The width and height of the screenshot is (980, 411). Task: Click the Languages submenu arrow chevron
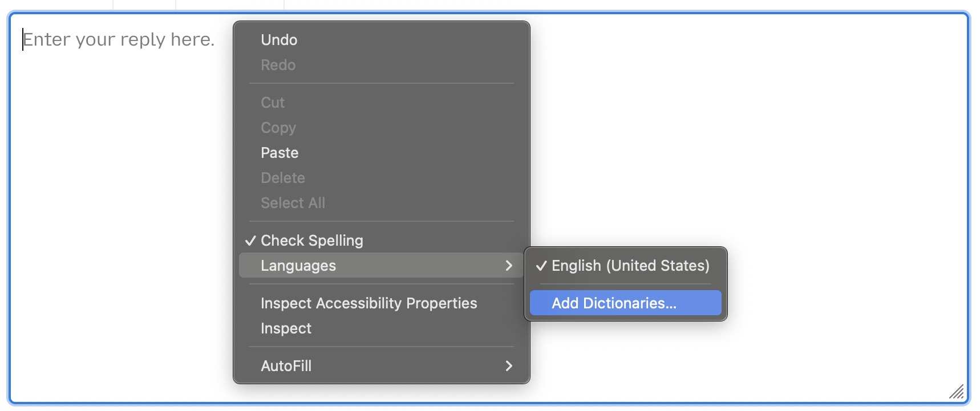(509, 266)
